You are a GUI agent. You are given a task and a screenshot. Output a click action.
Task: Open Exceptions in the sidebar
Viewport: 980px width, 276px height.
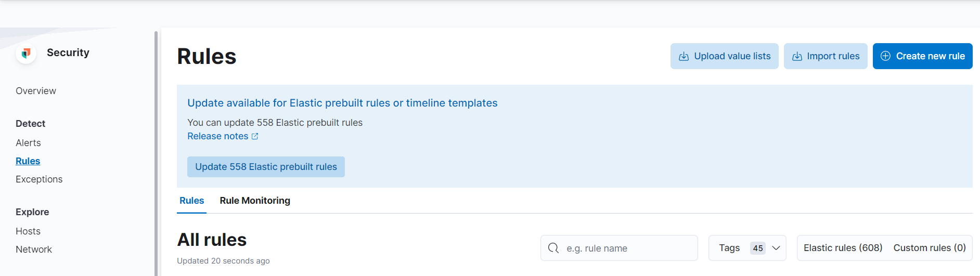point(39,179)
